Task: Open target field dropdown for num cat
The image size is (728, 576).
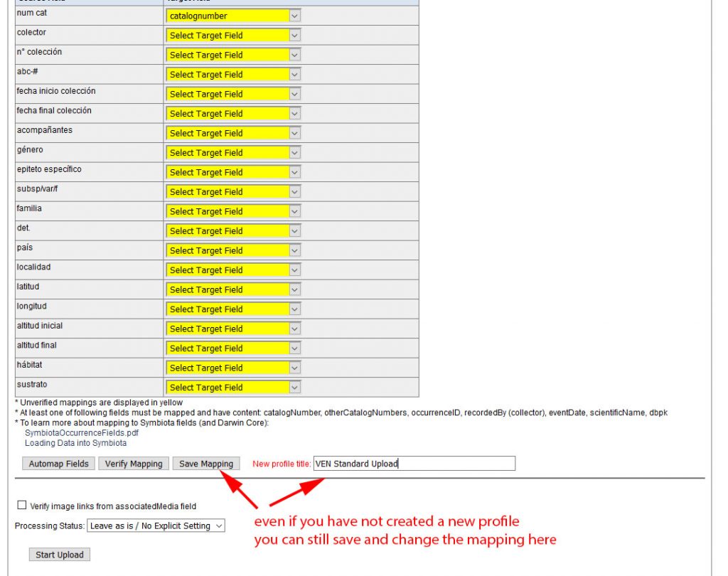Action: [233, 16]
